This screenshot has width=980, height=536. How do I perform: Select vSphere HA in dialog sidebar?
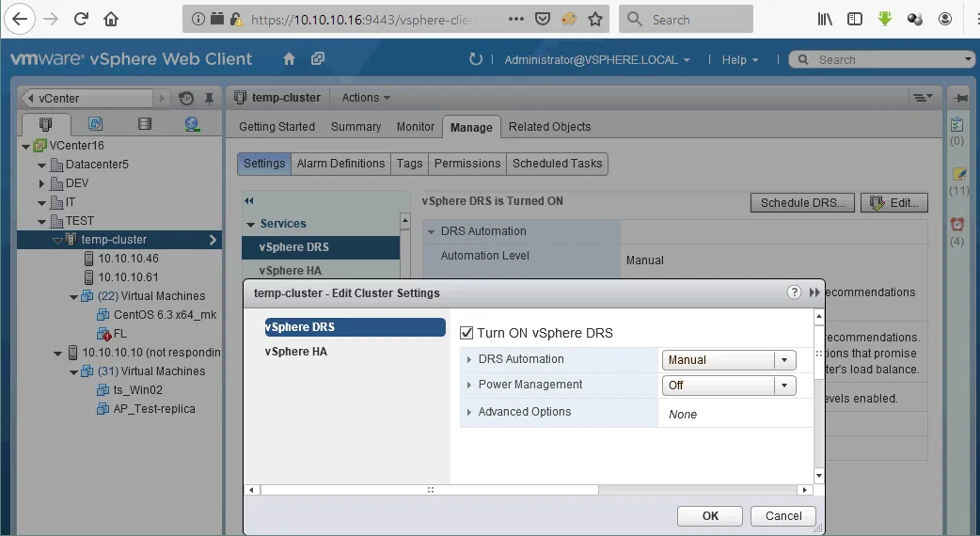[295, 352]
